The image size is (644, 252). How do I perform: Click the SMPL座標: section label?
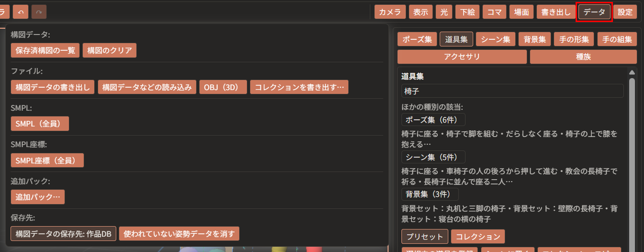(x=29, y=144)
